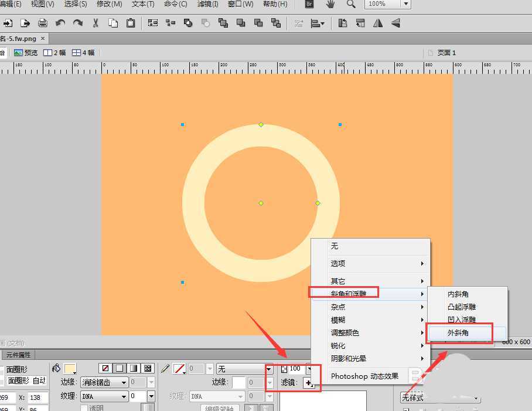
Task: Click the 预览 preview button
Action: [27, 52]
